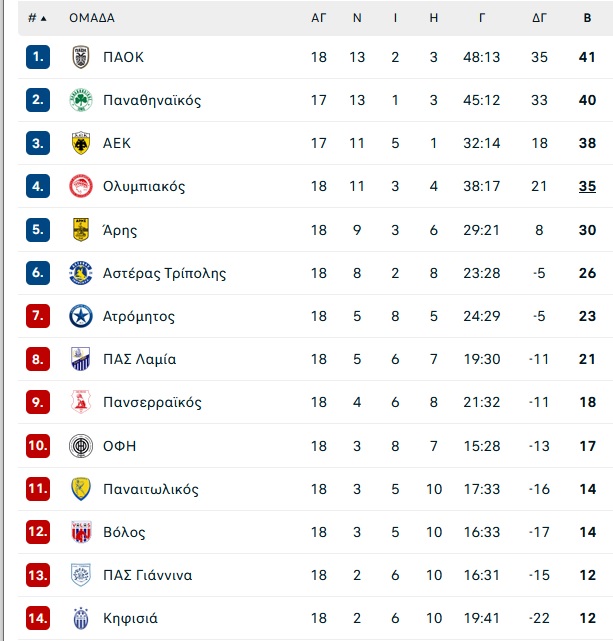Click Ολυμπιακός underlined 35 points value

coord(587,186)
